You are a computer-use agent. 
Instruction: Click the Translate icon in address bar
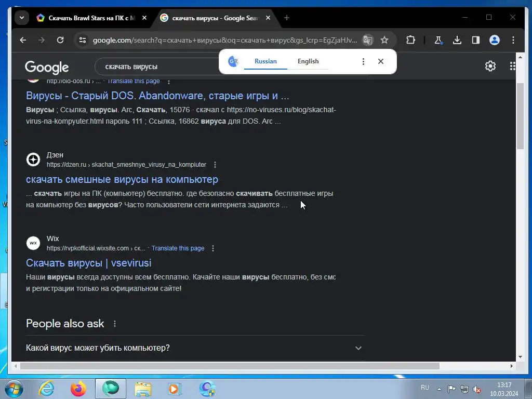point(368,40)
